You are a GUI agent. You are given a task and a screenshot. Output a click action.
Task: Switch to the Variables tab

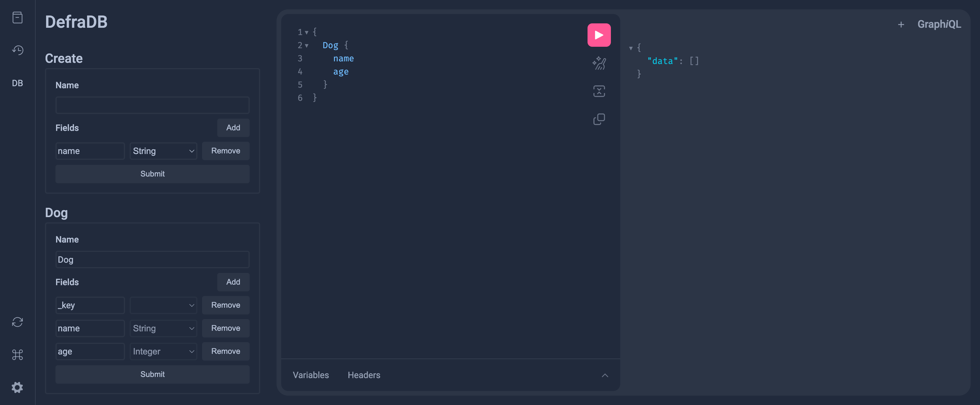point(310,375)
